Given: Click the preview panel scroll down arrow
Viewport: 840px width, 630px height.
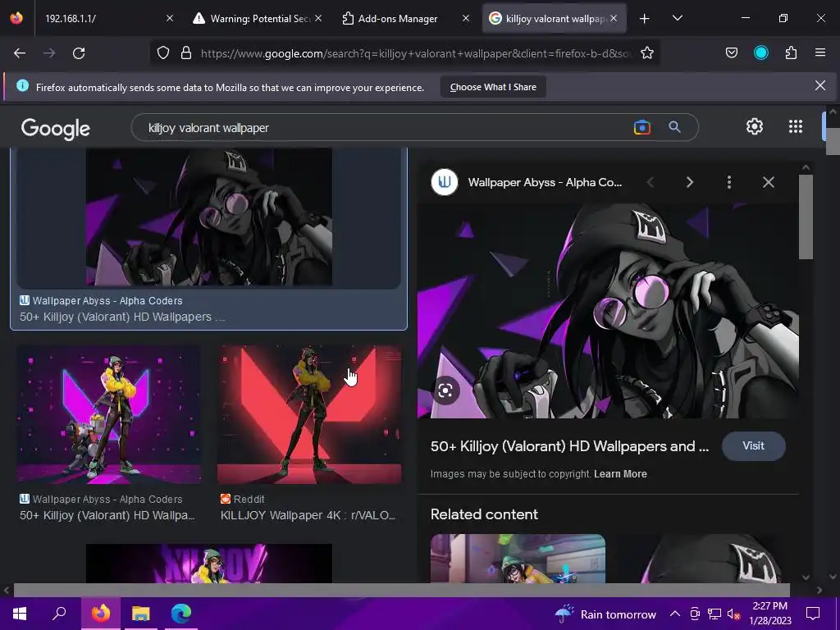Looking at the screenshot, I should pos(806,577).
